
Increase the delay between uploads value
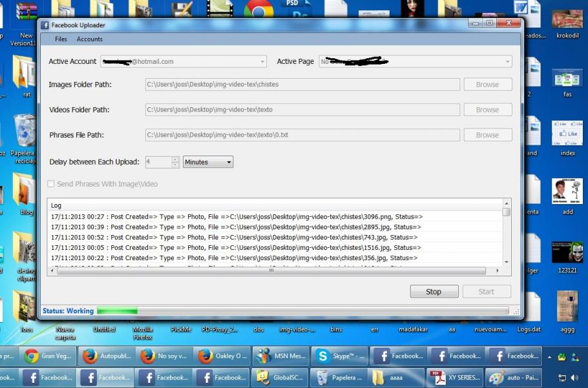[x=175, y=159]
